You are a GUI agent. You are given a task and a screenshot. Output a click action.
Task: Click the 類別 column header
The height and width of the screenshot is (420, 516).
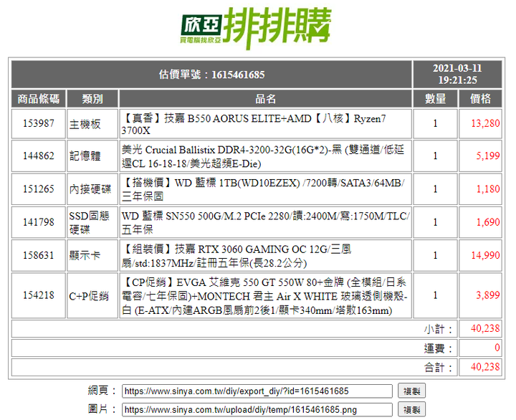tap(92, 98)
